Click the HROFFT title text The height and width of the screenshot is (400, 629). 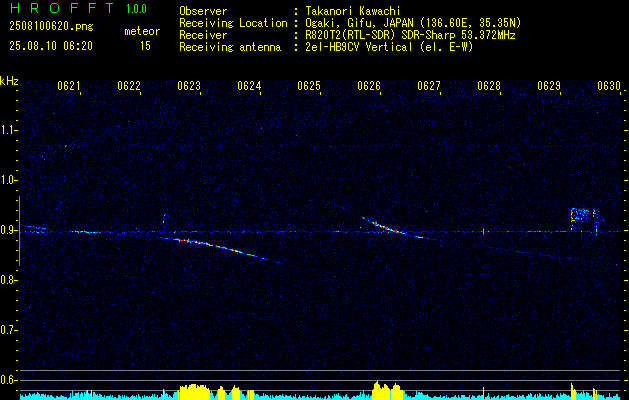pos(61,8)
